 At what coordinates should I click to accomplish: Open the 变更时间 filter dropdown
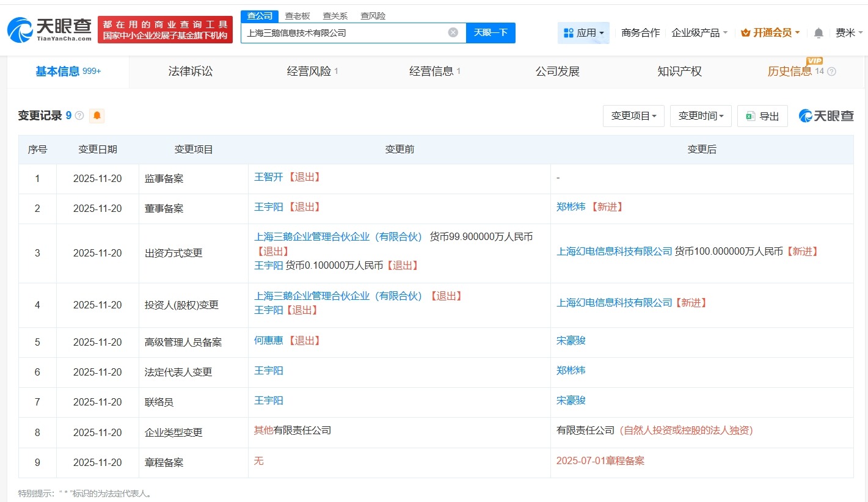tap(701, 115)
